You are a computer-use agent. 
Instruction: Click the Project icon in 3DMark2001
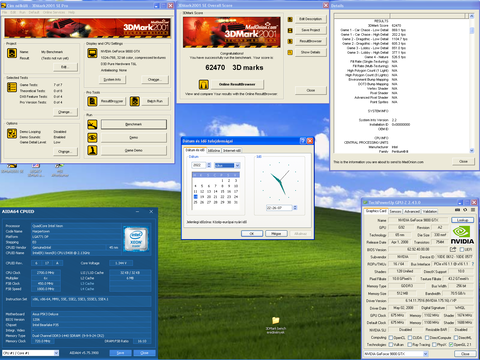(x=12, y=53)
